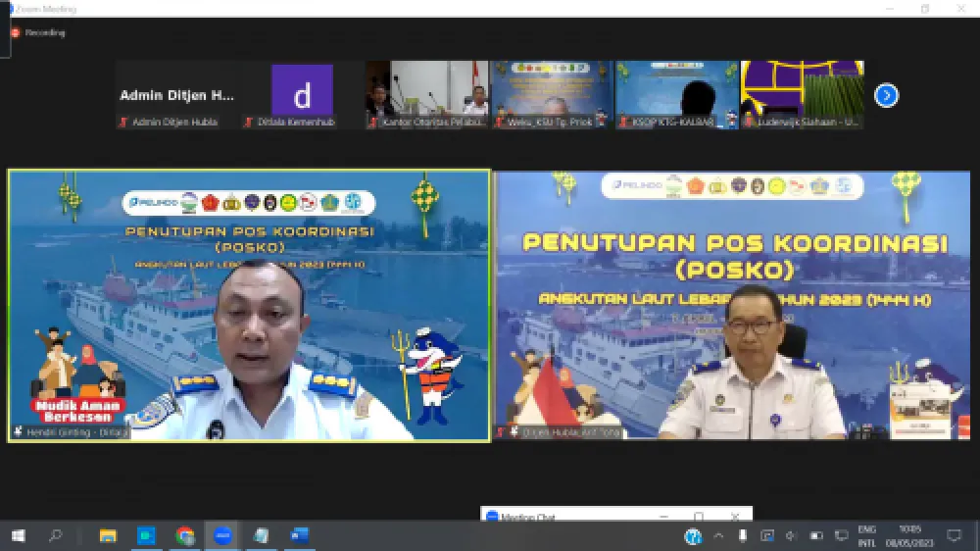
Task: Click the red Recording indicator
Action: pyautogui.click(x=39, y=32)
